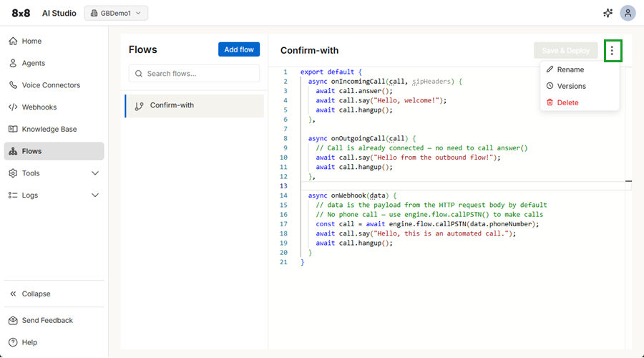644x358 pixels.
Task: Focus the Search flows field
Action: (194, 74)
